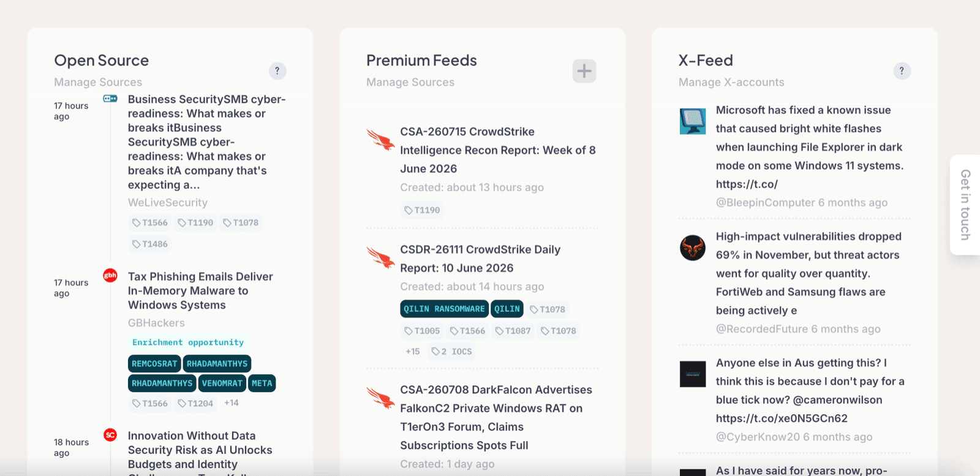980x476 pixels.
Task: Open the Business Security SMB cyber-readiness article
Action: (207, 142)
